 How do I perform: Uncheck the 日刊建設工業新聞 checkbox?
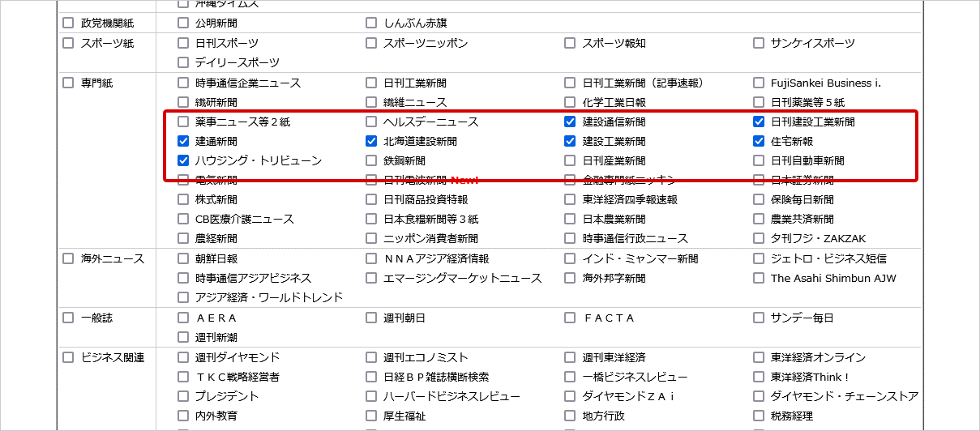pyautogui.click(x=759, y=122)
